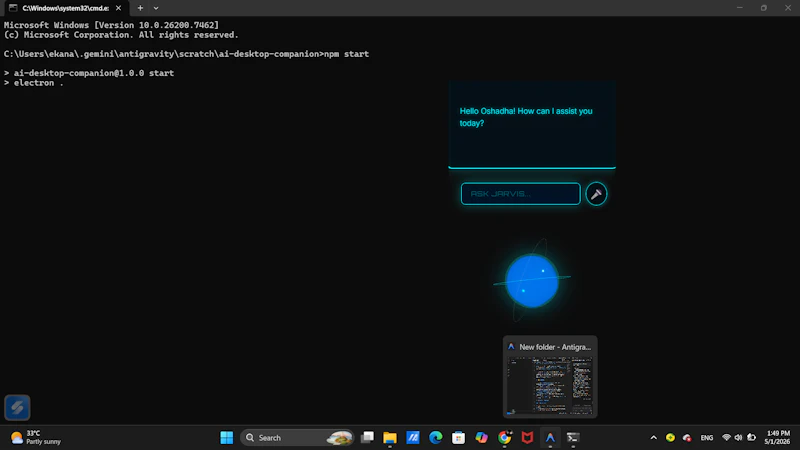
Task: Minimize the terminal window
Action: (x=739, y=8)
